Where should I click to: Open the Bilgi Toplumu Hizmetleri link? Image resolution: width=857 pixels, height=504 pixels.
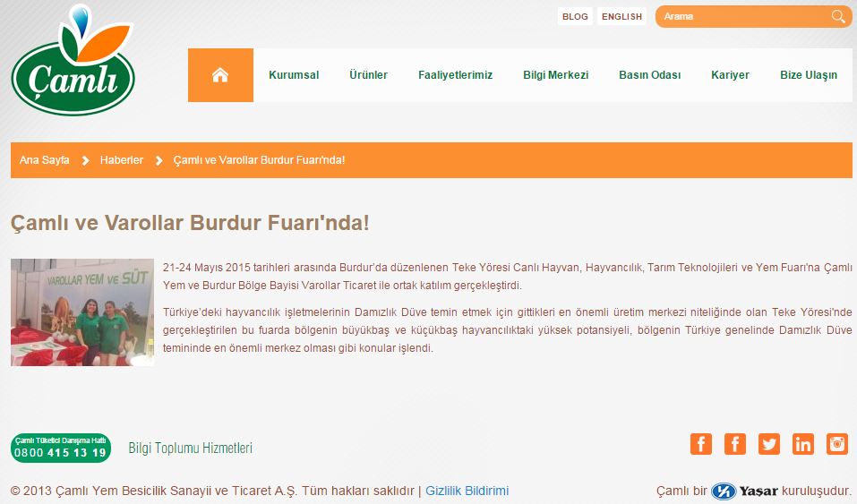(x=190, y=448)
